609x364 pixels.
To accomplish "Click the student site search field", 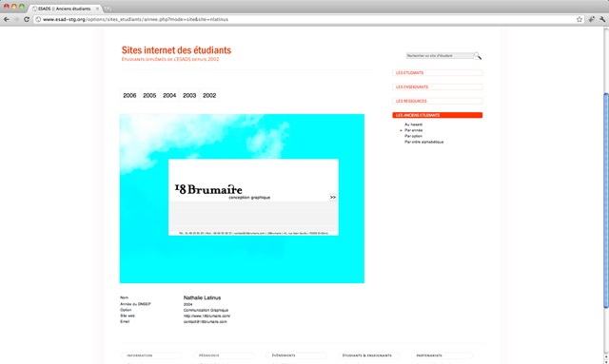I will [x=440, y=56].
